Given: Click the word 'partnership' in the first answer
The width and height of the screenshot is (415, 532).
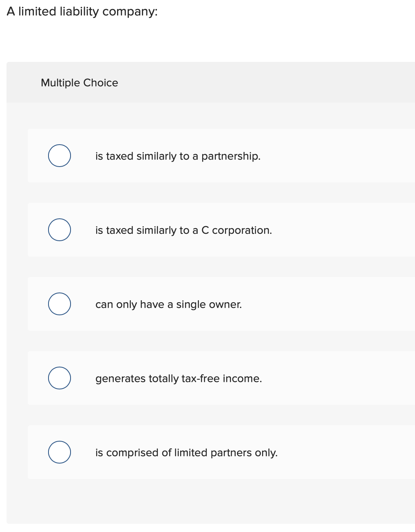Looking at the screenshot, I should [230, 156].
